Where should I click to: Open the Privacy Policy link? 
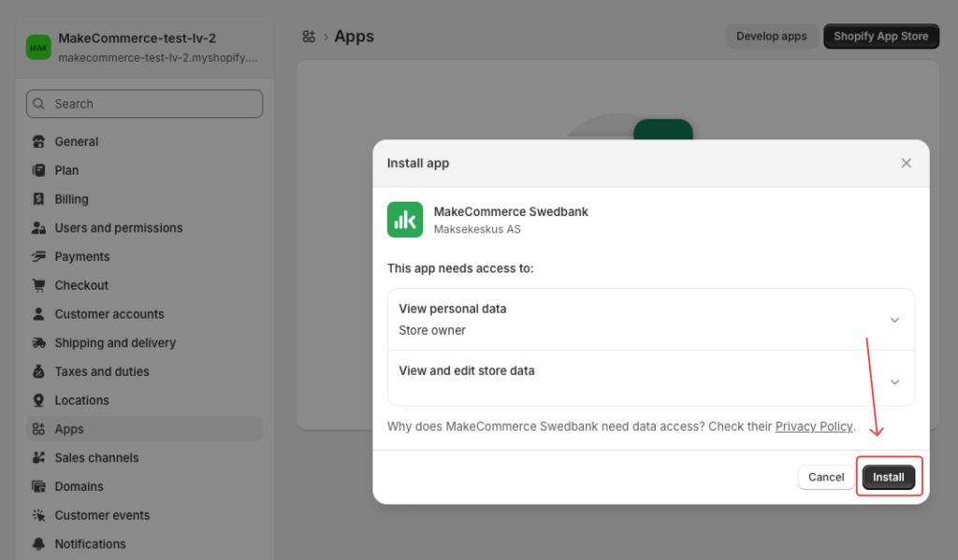coord(814,426)
